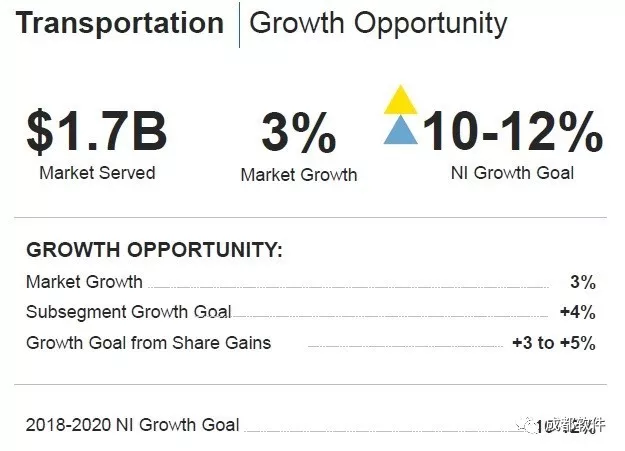Click the +3 to +5% value
This screenshot has height=451, width=625.
point(554,343)
